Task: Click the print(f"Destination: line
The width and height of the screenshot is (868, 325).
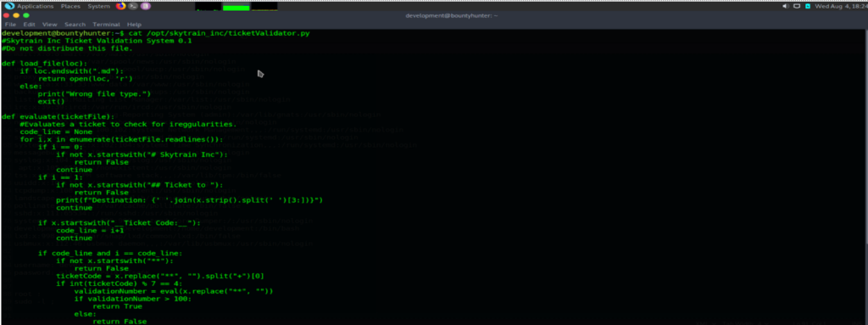Action: pyautogui.click(x=189, y=200)
